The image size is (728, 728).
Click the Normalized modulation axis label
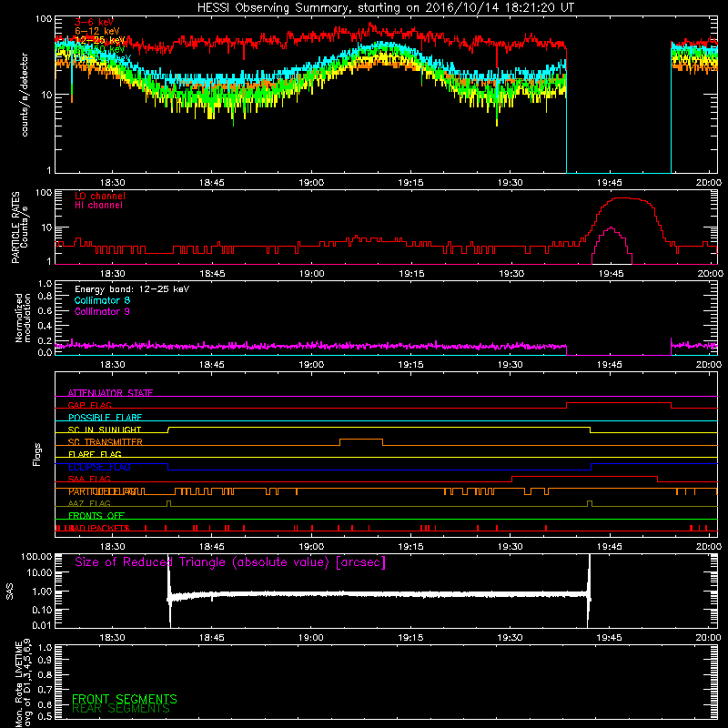coord(22,318)
